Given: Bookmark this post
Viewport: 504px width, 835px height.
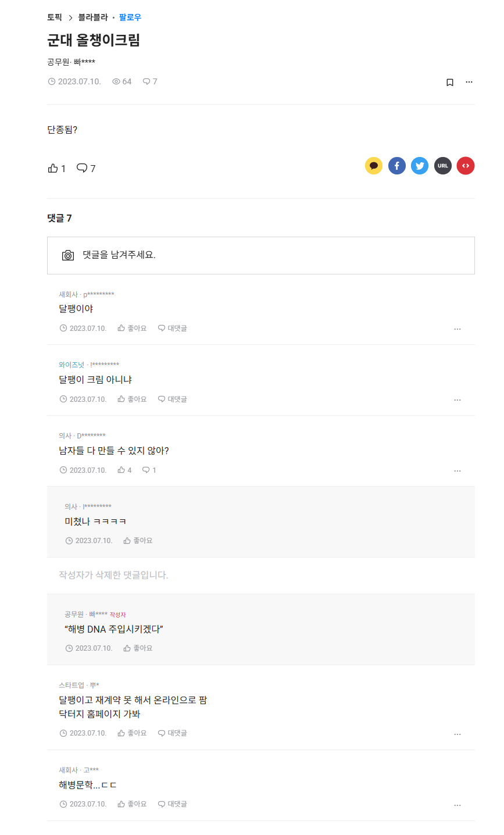Looking at the screenshot, I should coord(449,82).
